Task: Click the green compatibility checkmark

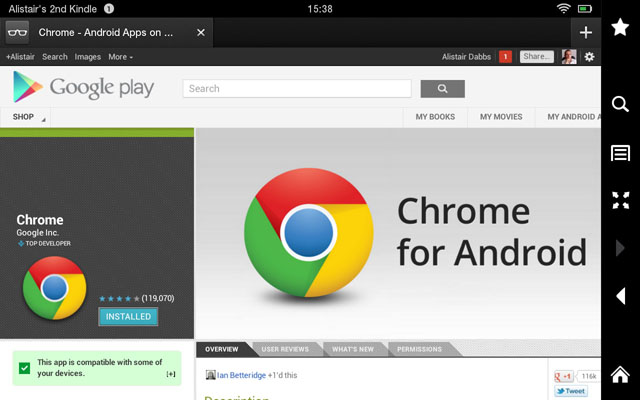Action: (24, 368)
